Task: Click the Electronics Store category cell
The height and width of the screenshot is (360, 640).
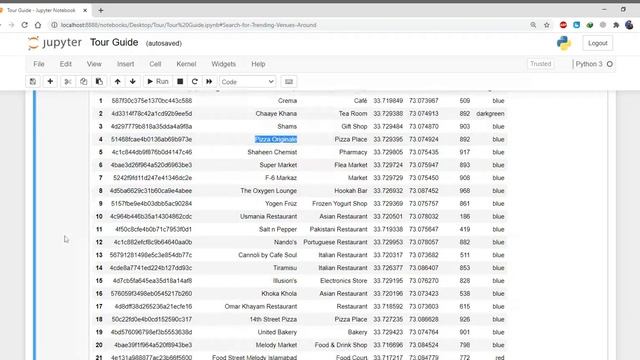Action: 344,280
